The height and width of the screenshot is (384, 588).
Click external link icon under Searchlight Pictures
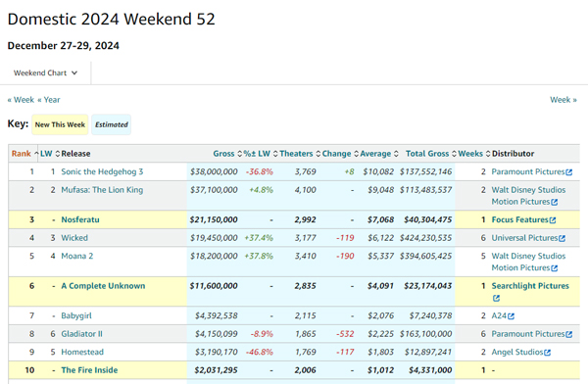coord(496,298)
